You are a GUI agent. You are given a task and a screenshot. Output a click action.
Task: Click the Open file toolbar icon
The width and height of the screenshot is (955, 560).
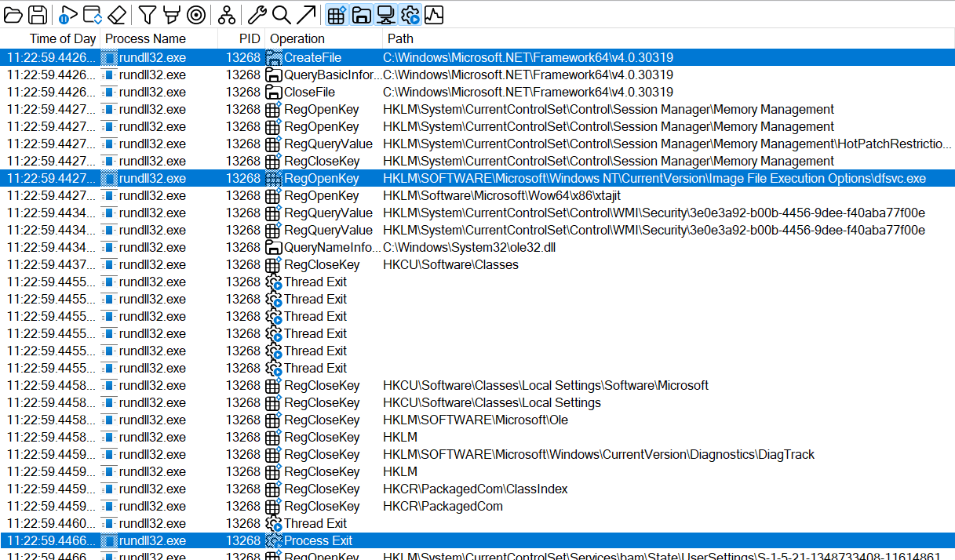point(13,14)
